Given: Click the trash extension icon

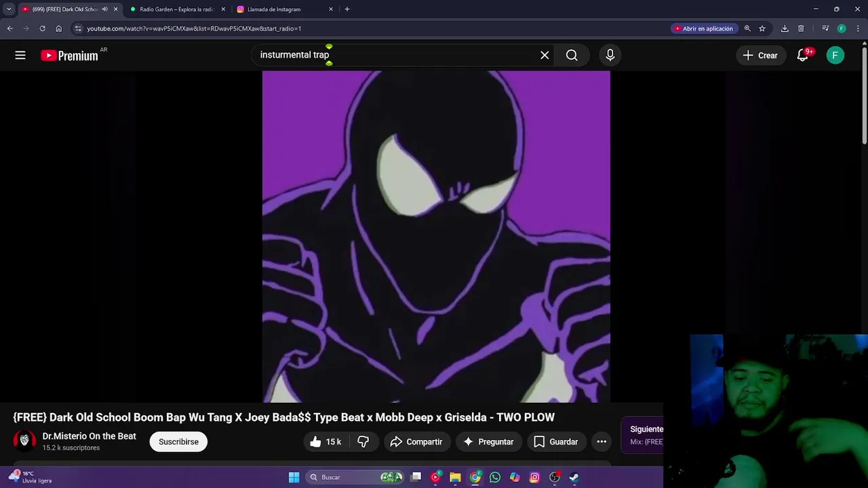Looking at the screenshot, I should [801, 28].
